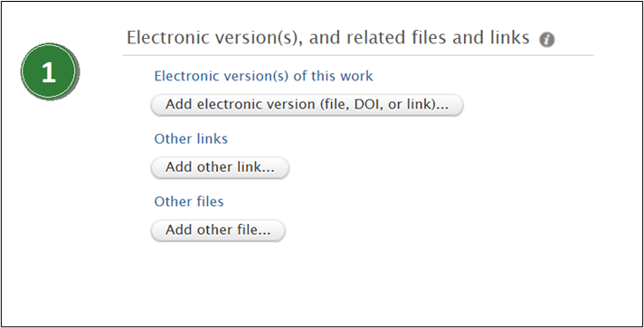Click the word "links" ending the section title

(510, 38)
